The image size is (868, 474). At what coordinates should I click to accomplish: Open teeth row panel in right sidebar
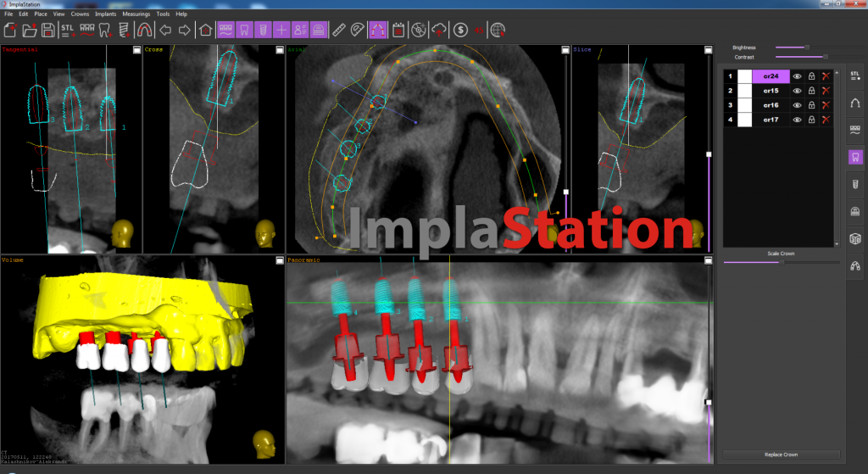click(x=855, y=130)
